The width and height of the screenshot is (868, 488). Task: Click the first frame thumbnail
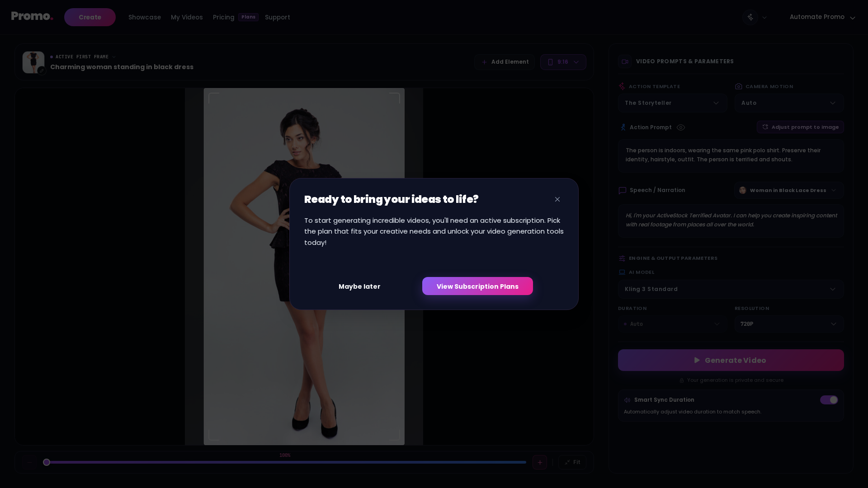33,62
